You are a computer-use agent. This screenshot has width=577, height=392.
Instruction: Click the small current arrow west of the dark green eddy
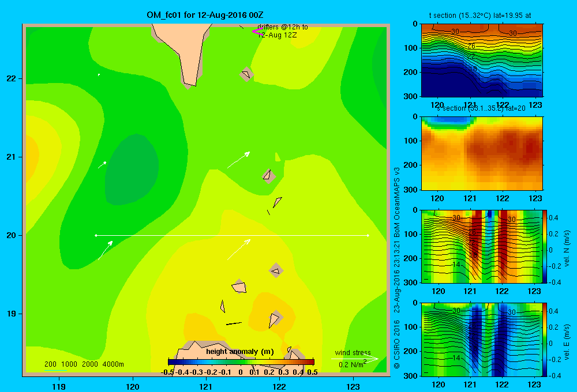pos(102,165)
